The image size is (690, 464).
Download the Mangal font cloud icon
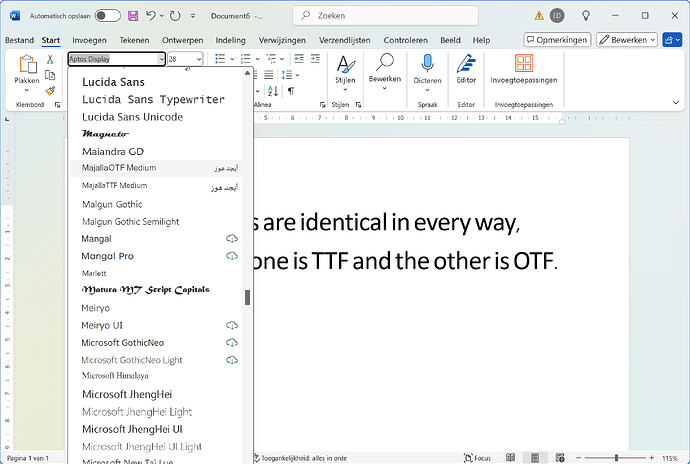coord(231,239)
